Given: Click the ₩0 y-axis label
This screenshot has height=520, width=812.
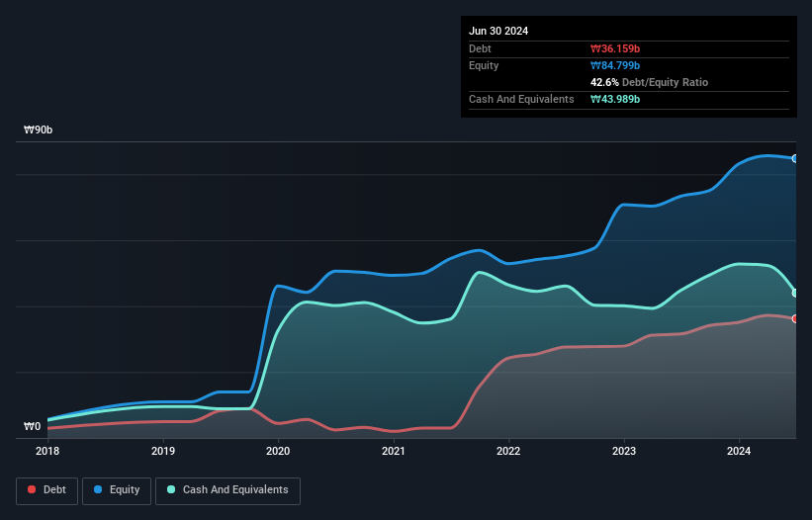Looking at the screenshot, I should tap(32, 426).
